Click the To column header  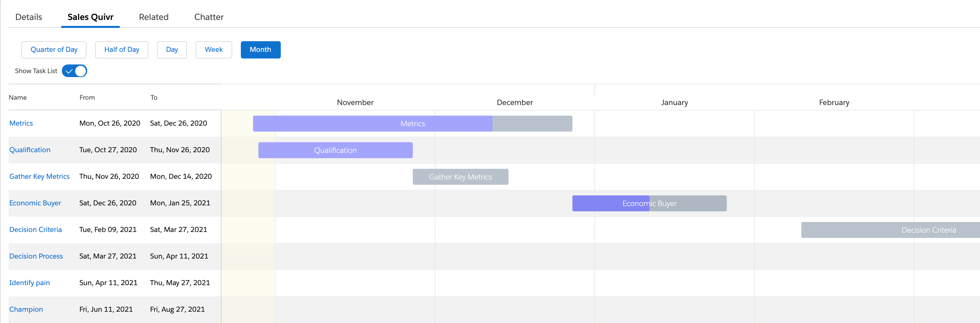pyautogui.click(x=154, y=97)
